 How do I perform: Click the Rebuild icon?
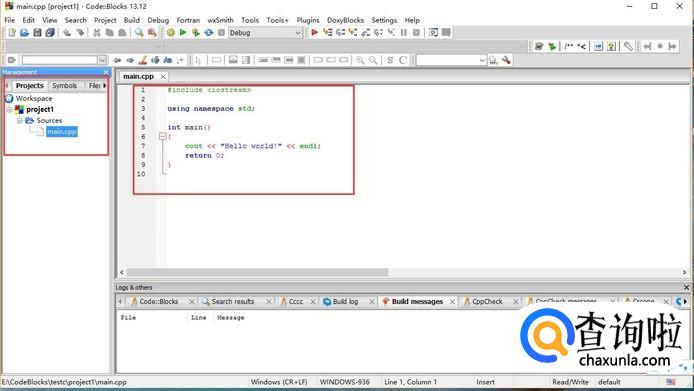point(208,32)
